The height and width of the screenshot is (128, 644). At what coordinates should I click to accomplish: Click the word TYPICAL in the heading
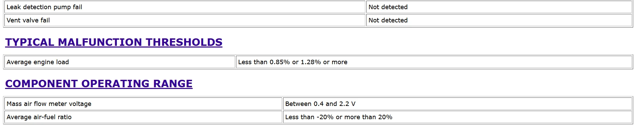[x=30, y=42]
